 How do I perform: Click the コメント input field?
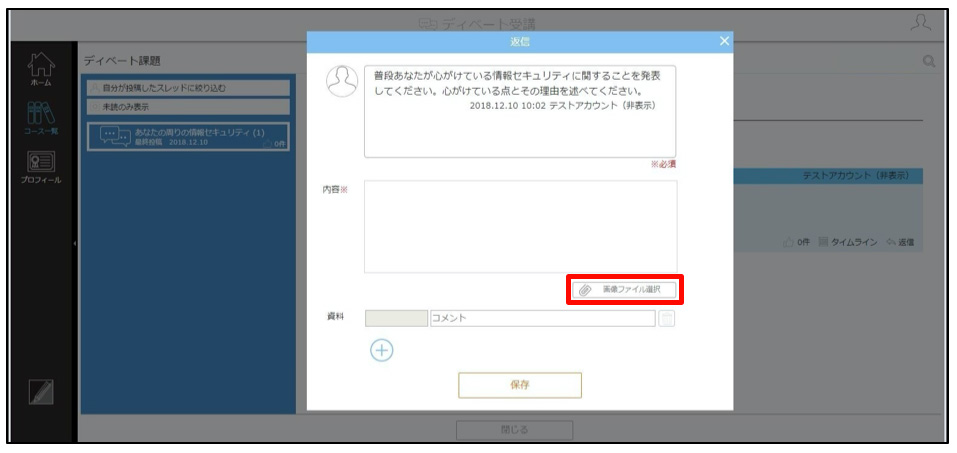[543, 318]
